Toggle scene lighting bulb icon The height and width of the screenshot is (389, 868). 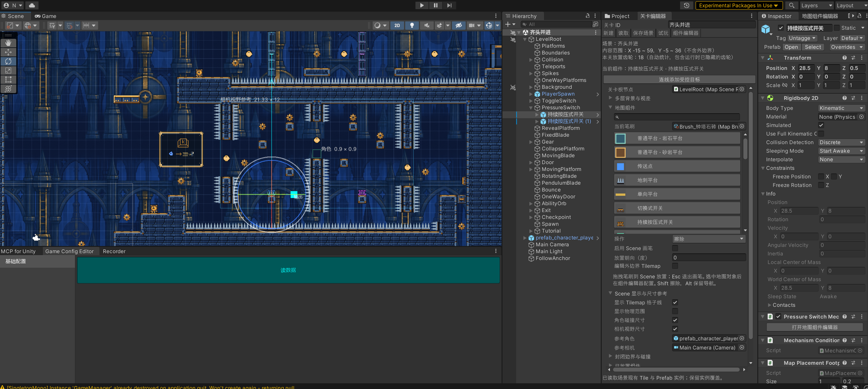[x=412, y=25]
